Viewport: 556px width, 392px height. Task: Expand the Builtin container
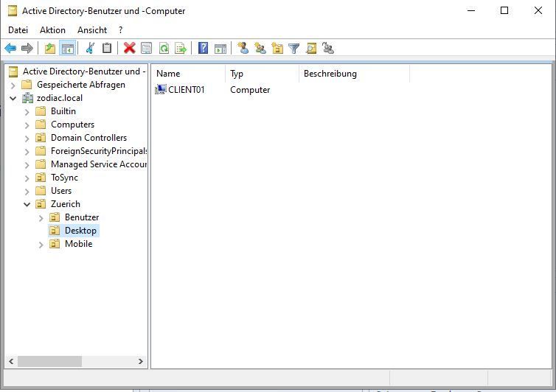pos(27,112)
